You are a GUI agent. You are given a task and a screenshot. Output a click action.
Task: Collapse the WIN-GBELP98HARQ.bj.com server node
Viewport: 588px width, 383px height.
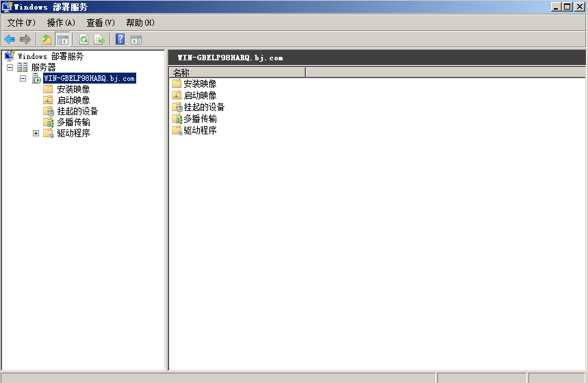(x=23, y=79)
